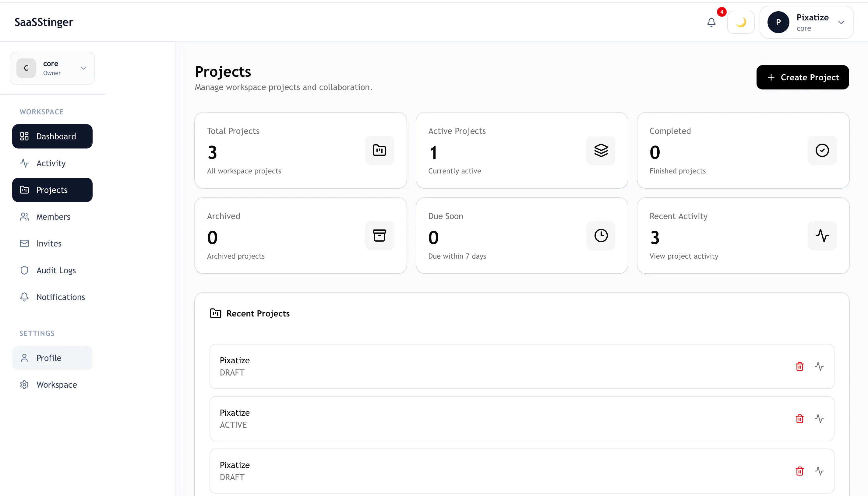This screenshot has height=496, width=868.
Task: Open Workspace settings
Action: tap(52, 385)
